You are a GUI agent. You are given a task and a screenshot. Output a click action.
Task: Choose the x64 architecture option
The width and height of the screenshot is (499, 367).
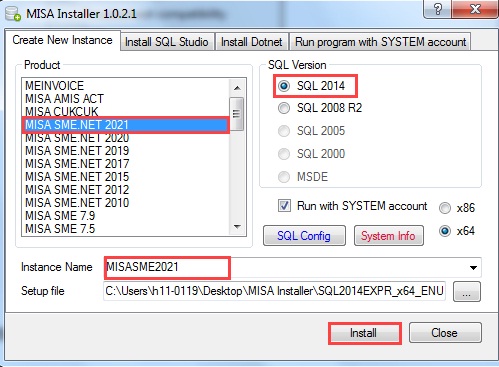tap(445, 231)
